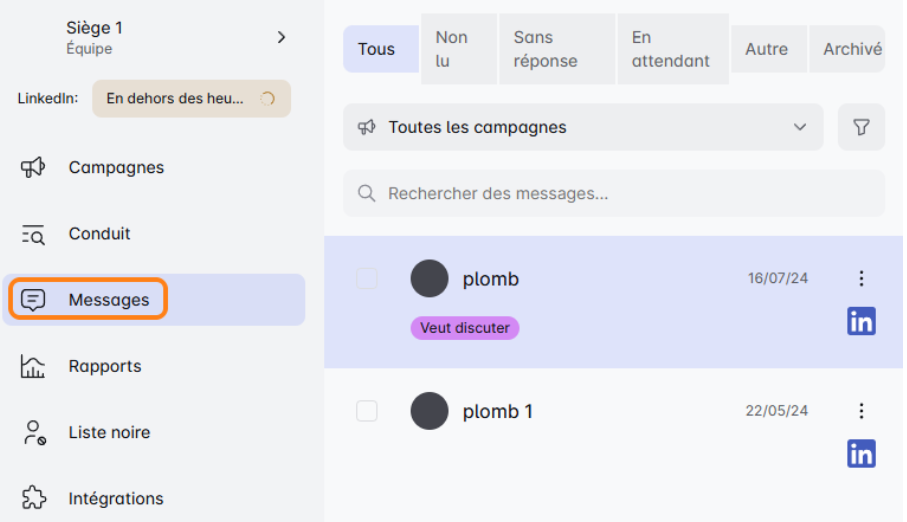Open the Messages sidebar item

click(x=108, y=300)
